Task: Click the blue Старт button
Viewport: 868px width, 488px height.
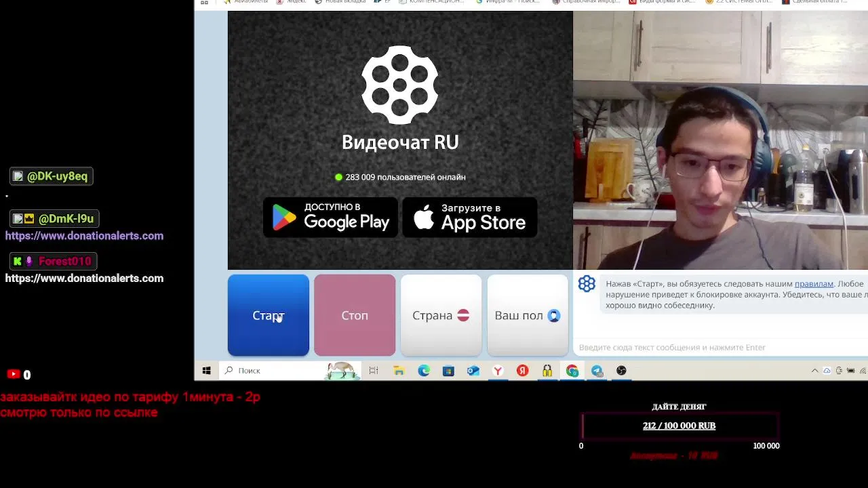Action: 269,315
